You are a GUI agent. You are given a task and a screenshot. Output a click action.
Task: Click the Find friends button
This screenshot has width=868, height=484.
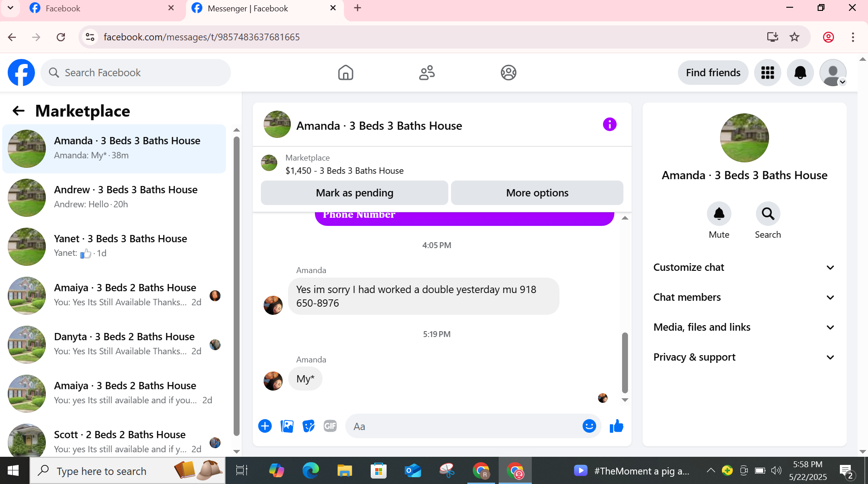(713, 73)
